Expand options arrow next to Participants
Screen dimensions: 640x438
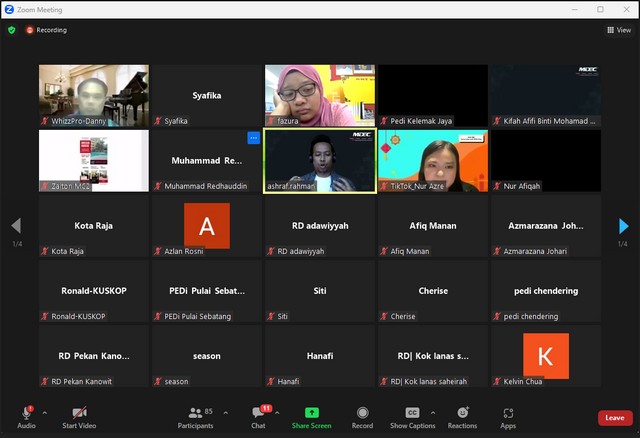[x=225, y=412]
